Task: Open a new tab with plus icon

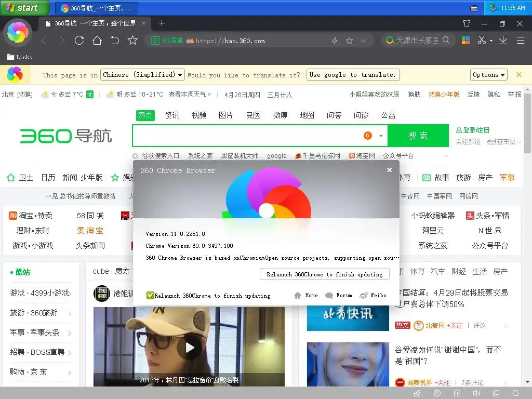Action: pos(162,23)
